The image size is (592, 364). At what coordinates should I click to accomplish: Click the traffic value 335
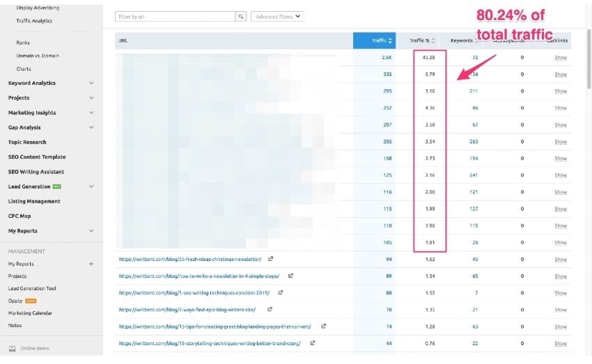387,74
